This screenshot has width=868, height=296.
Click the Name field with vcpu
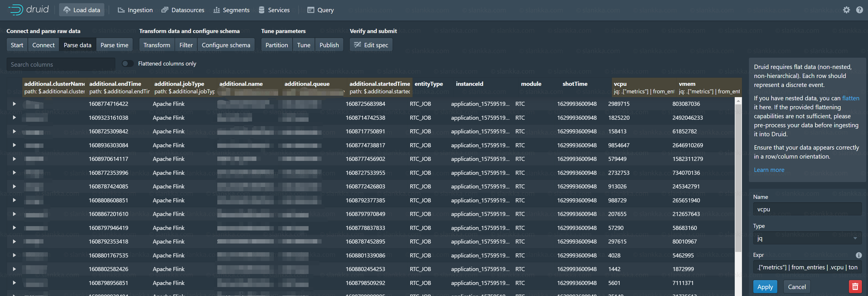tap(807, 209)
